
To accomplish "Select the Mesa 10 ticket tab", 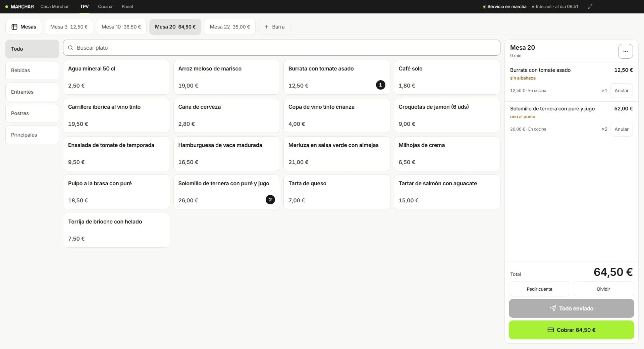I will [x=121, y=27].
